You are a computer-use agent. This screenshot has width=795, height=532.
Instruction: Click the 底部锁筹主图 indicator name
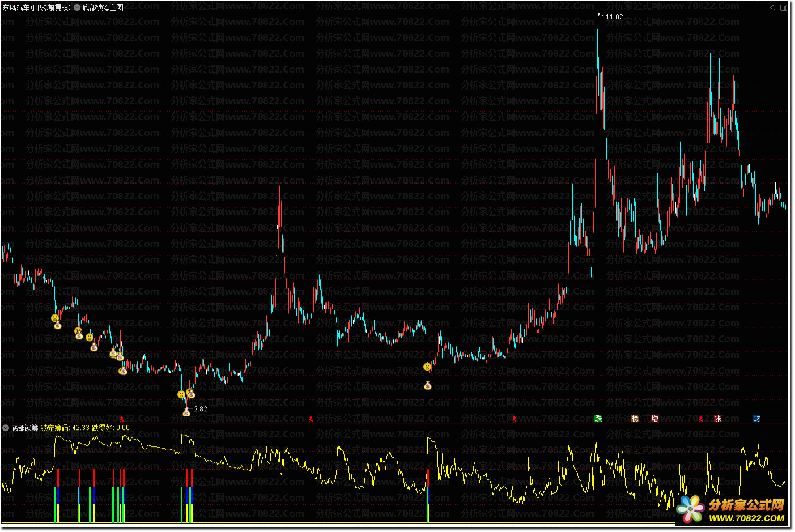[x=103, y=7]
